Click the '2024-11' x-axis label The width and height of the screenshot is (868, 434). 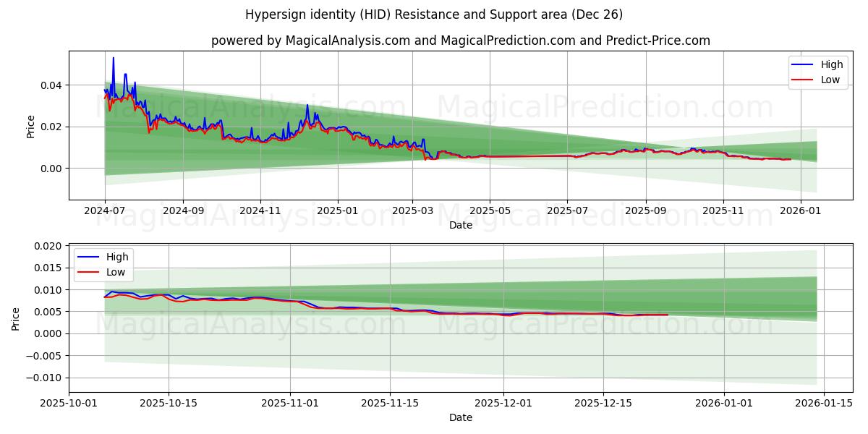click(x=260, y=211)
